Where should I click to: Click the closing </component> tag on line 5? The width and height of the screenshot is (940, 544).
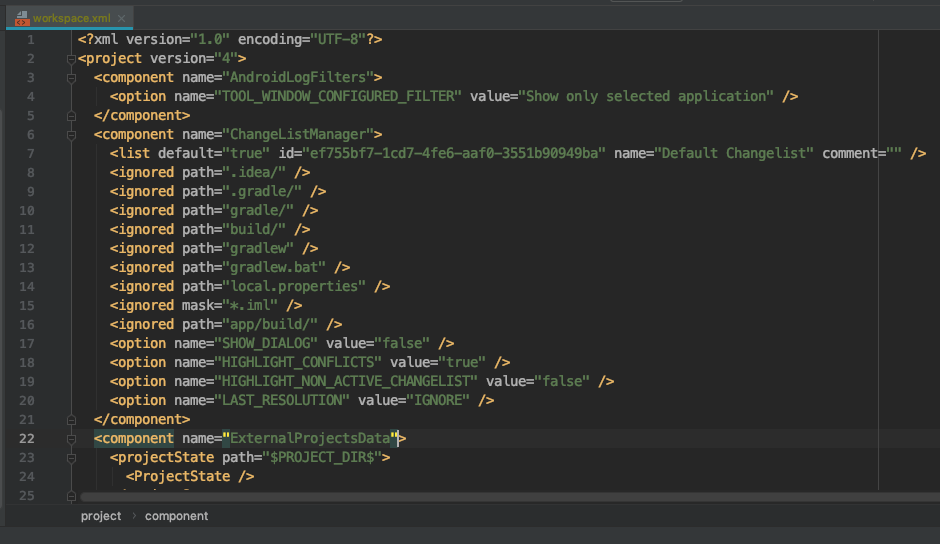click(x=142, y=115)
